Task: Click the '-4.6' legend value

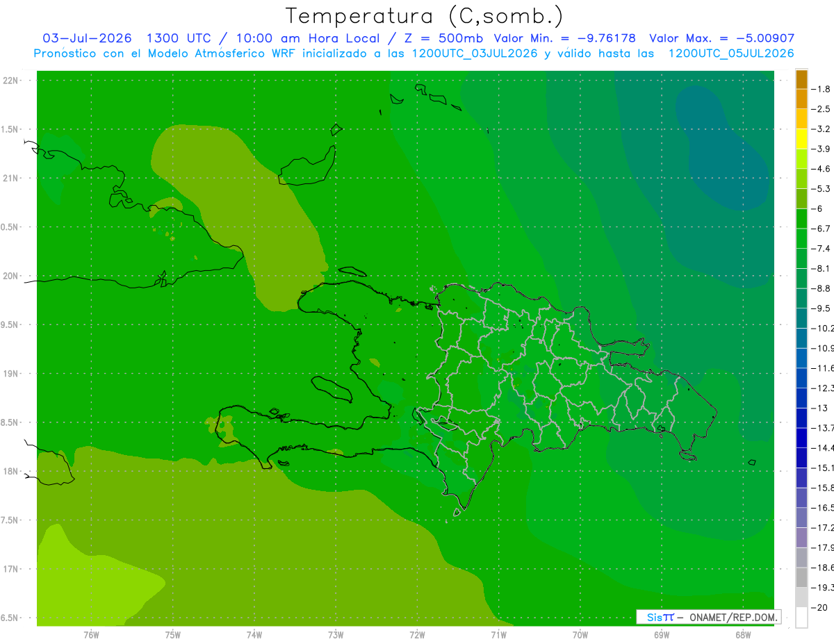Action: pos(821,169)
